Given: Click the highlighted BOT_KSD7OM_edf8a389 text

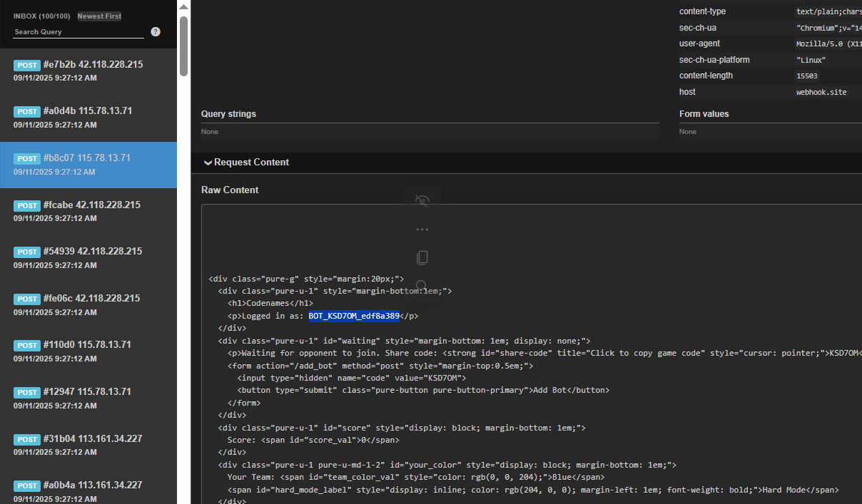Looking at the screenshot, I should coord(354,316).
